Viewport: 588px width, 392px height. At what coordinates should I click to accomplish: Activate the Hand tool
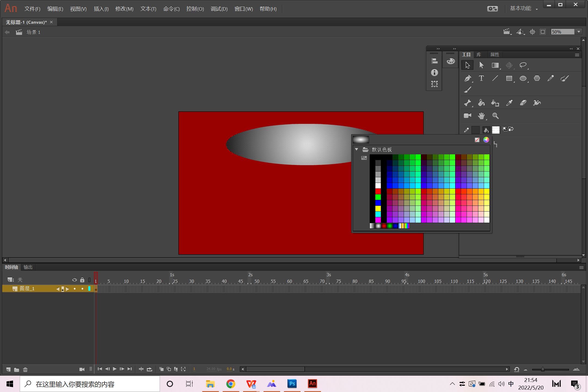click(x=481, y=116)
